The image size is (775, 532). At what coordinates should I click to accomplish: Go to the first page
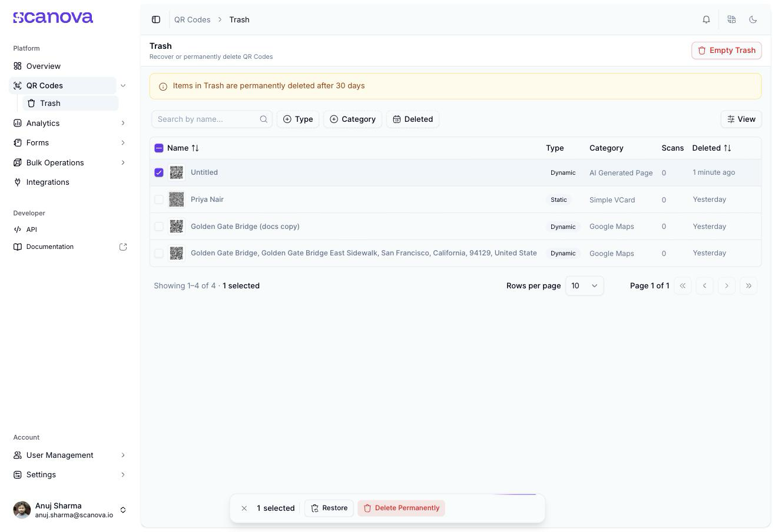(683, 285)
